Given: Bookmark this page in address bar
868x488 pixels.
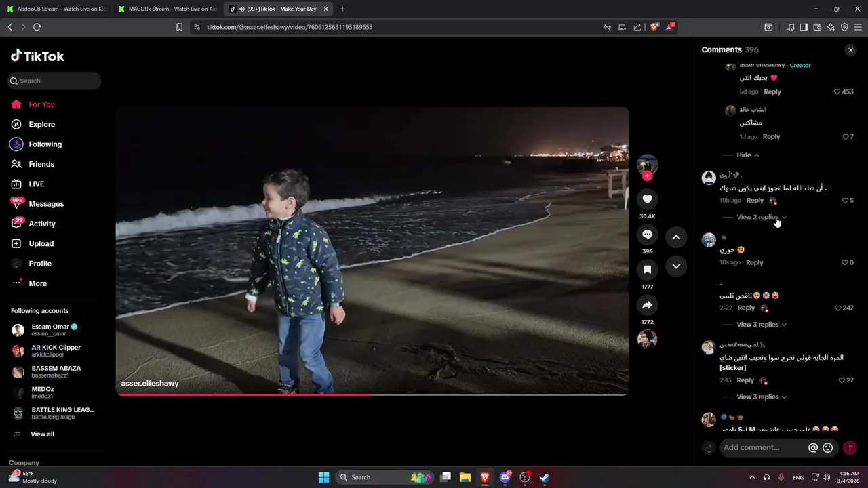Looking at the screenshot, I should [x=179, y=27].
